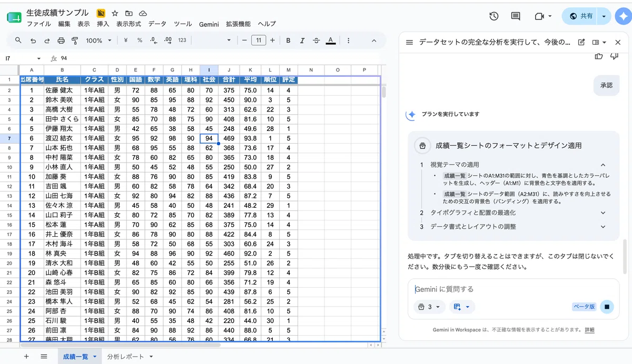Click the font size field showing 11
This screenshot has width=632, height=364.
(259, 41)
